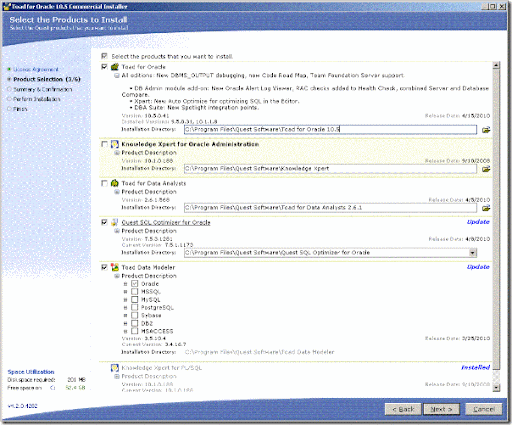This screenshot has width=512, height=425.
Task: Expand the Sybase tree node
Action: [126, 315]
